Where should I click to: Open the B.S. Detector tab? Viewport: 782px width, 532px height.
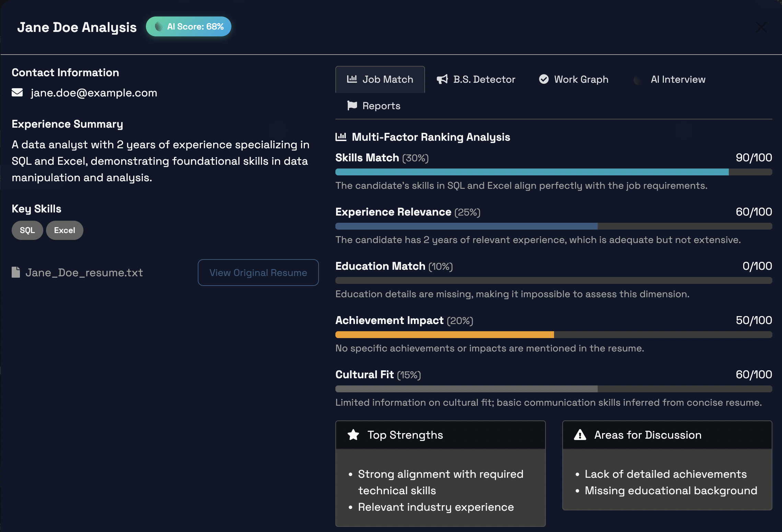point(476,79)
